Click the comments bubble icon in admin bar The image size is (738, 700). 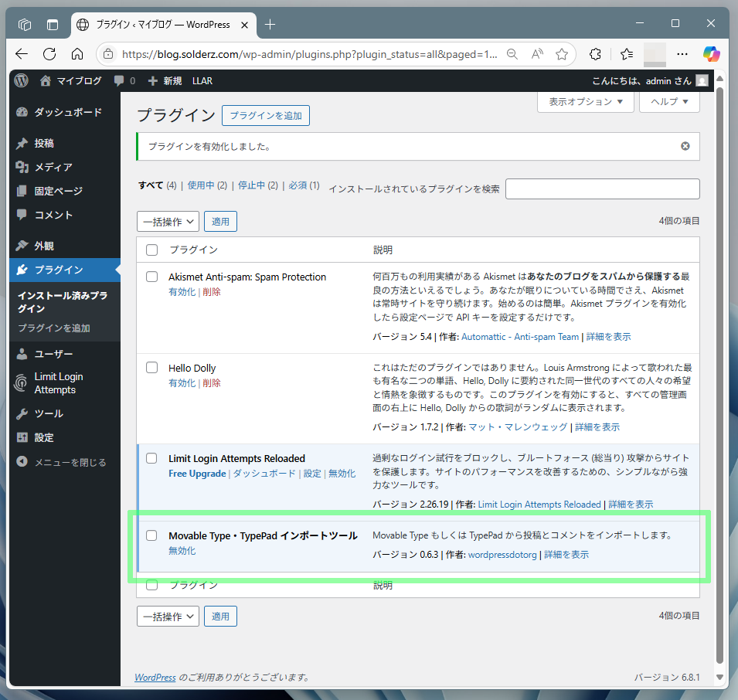[118, 80]
